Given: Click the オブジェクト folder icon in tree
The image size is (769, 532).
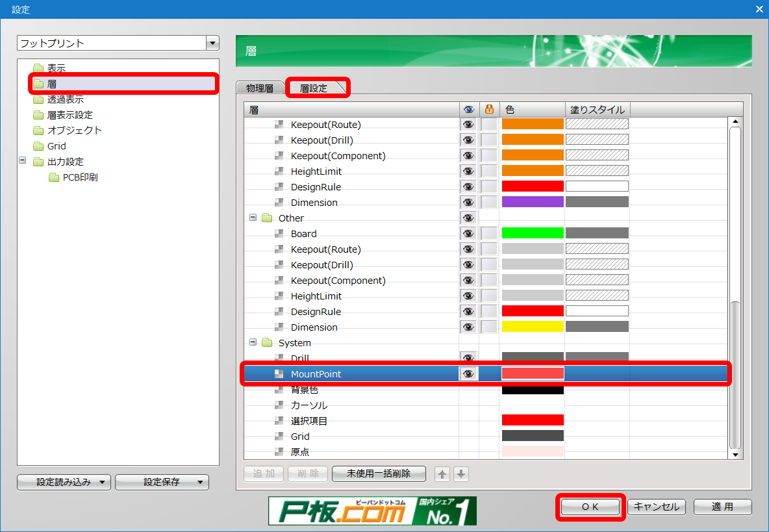Looking at the screenshot, I should 38,131.
